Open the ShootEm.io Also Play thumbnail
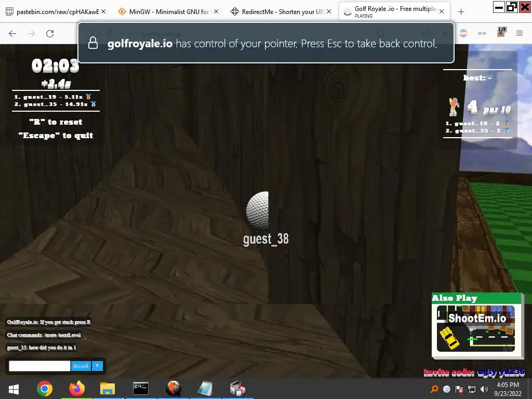The width and height of the screenshot is (532, 399). coord(476,328)
